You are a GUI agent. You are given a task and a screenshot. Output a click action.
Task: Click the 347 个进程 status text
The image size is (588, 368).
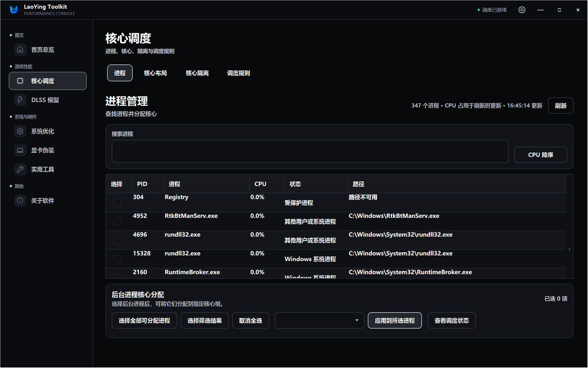[x=425, y=106]
